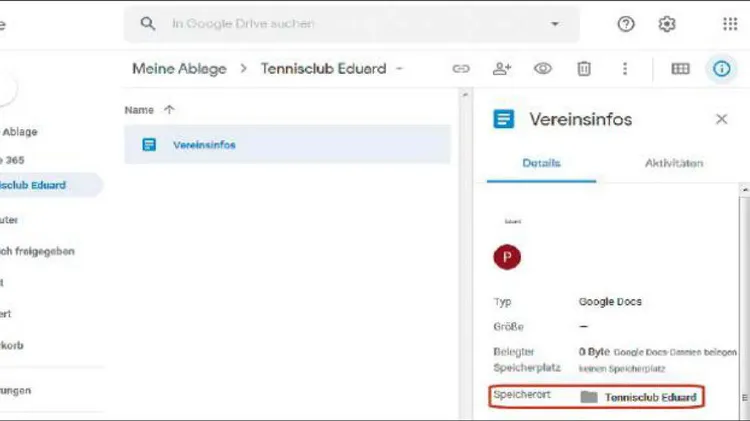This screenshot has width=750, height=421.
Task: Open the settings gear icon
Action: point(667,24)
